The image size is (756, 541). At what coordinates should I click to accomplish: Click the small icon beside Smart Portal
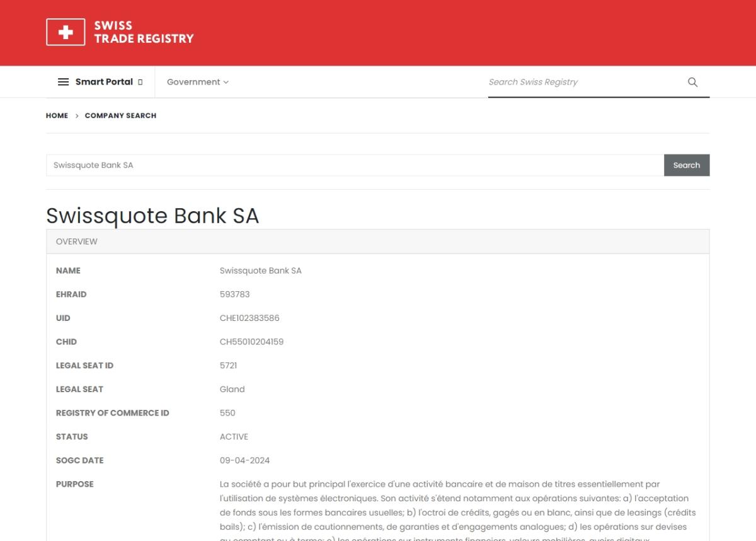tap(140, 82)
